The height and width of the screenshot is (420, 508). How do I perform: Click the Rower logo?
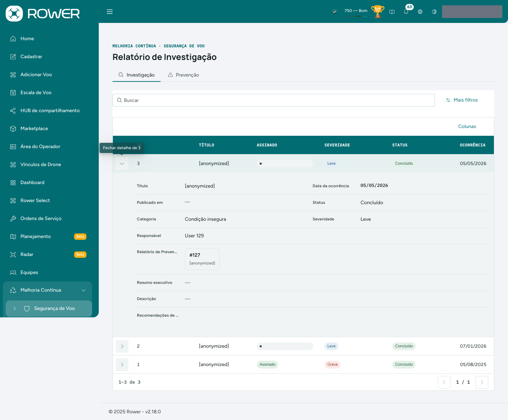pos(43,13)
